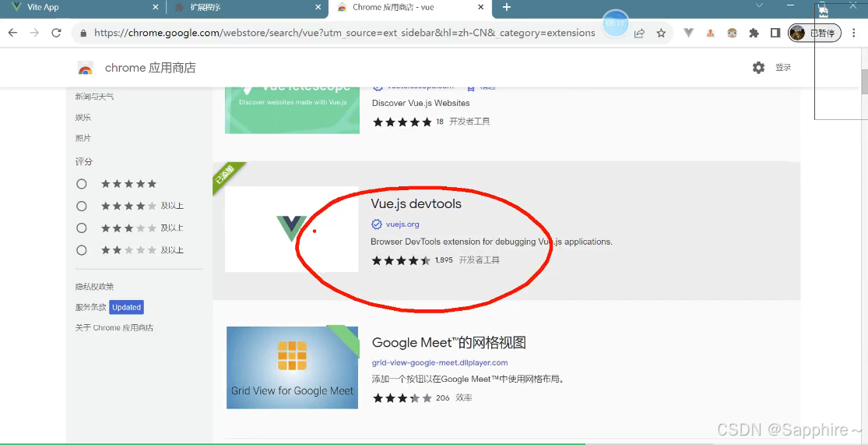Click the 登录 sign-in link

tap(783, 68)
